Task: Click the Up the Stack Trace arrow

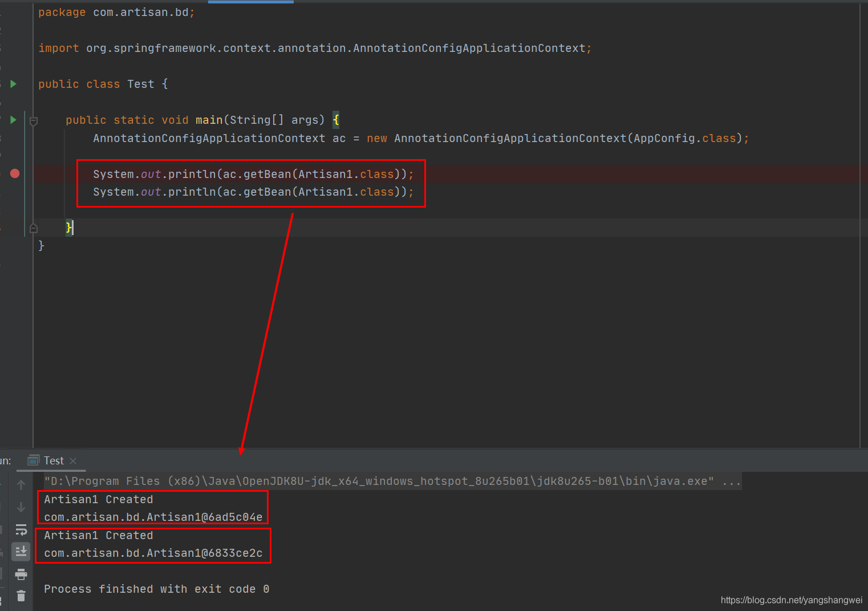Action: [x=21, y=485]
